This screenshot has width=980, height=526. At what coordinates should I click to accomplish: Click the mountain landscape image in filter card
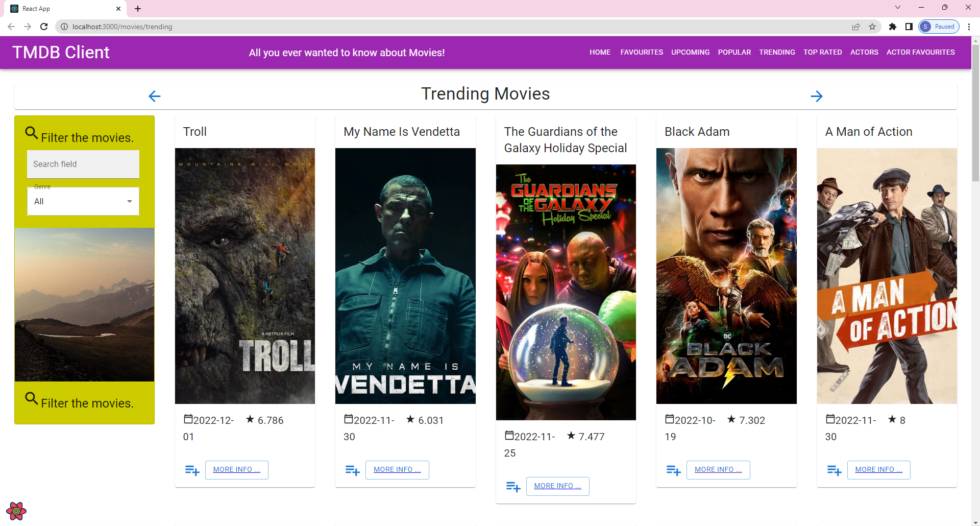pos(84,304)
